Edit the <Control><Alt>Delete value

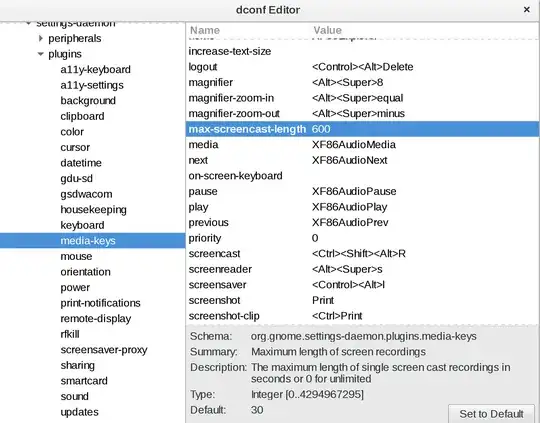363,67
